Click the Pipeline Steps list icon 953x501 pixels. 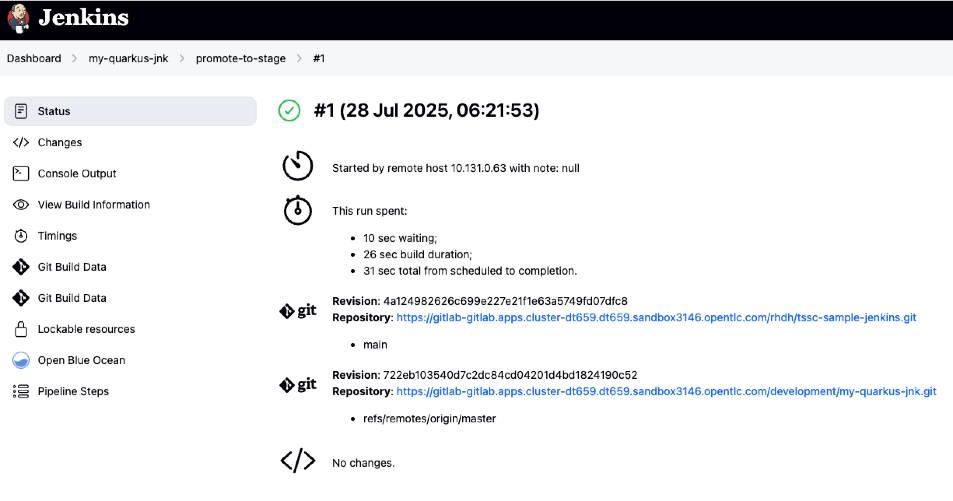(x=21, y=391)
